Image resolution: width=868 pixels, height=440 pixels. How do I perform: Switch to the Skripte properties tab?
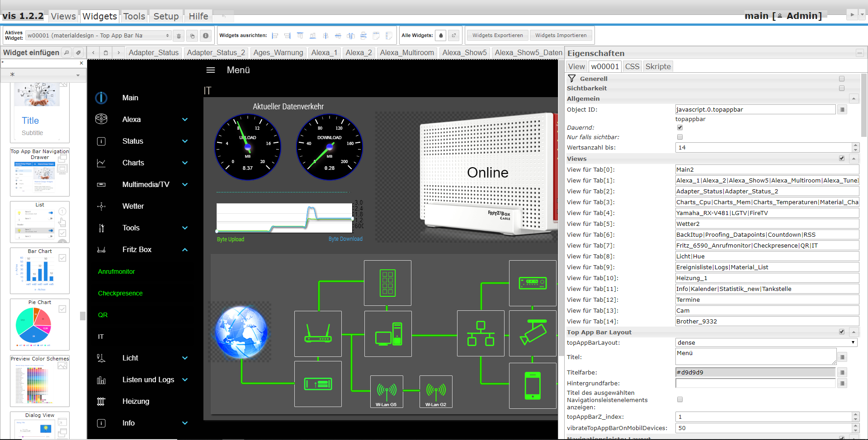click(x=658, y=66)
